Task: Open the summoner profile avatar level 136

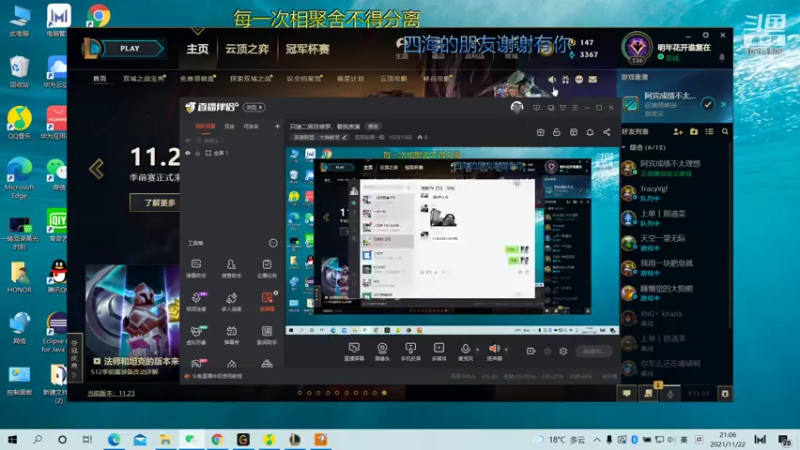Action: [x=637, y=47]
